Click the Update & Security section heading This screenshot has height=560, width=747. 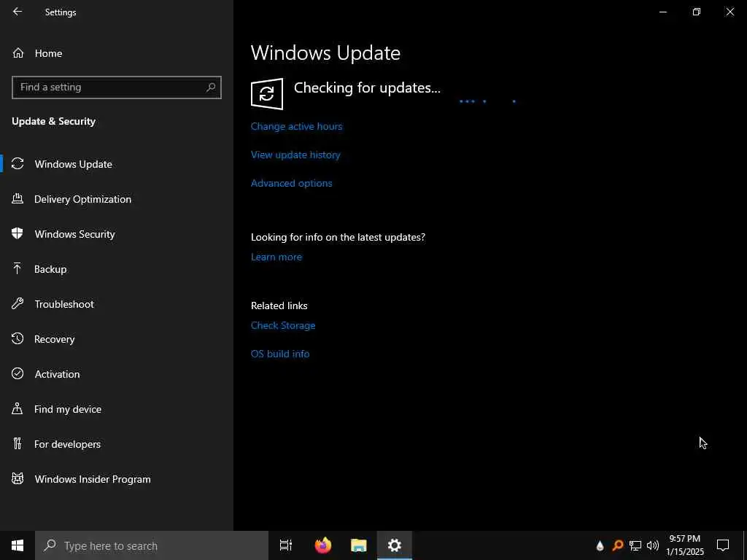click(54, 122)
